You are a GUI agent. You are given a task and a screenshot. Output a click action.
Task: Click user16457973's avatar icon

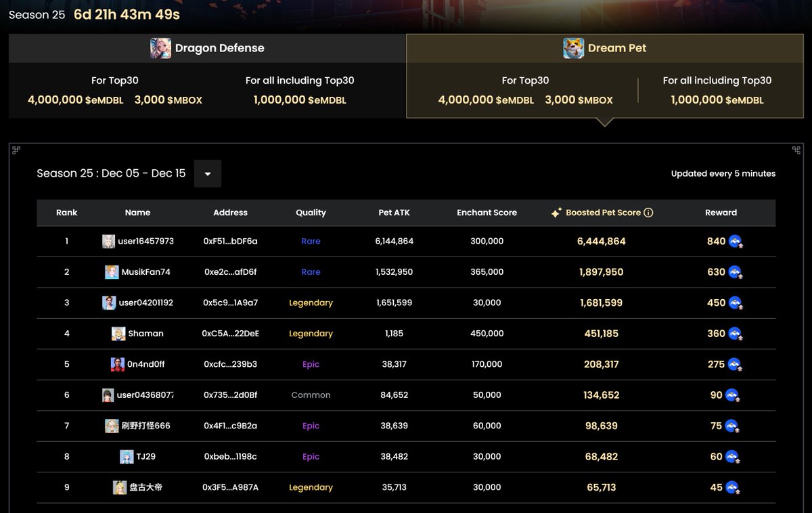[108, 242]
